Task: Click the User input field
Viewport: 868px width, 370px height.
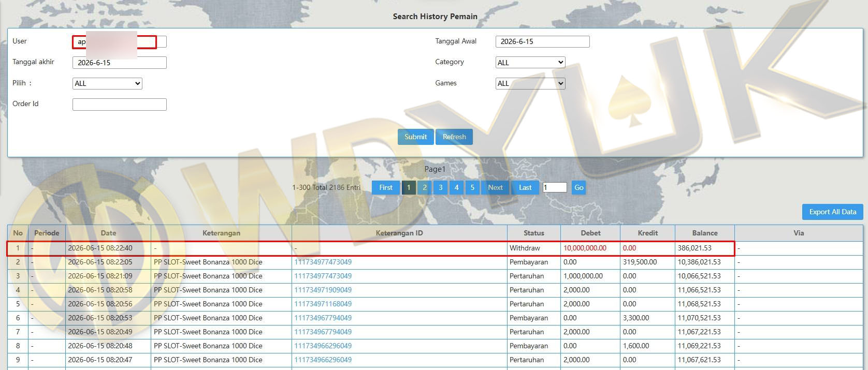Action: pos(120,41)
